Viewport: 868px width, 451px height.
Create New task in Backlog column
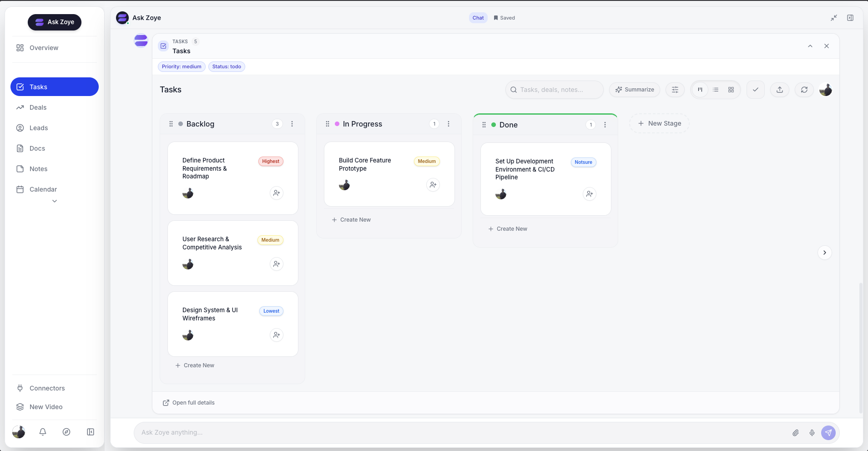[195, 365]
